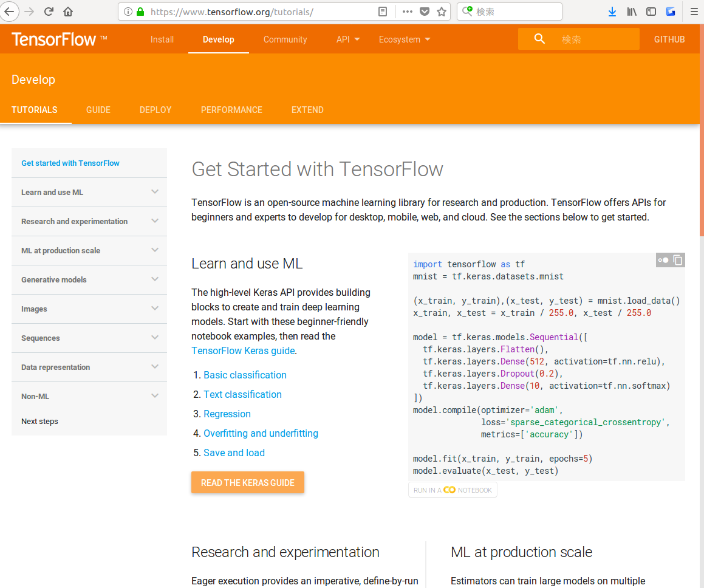Image resolution: width=704 pixels, height=588 pixels.
Task: Show the sidebars icon
Action: 651,12
